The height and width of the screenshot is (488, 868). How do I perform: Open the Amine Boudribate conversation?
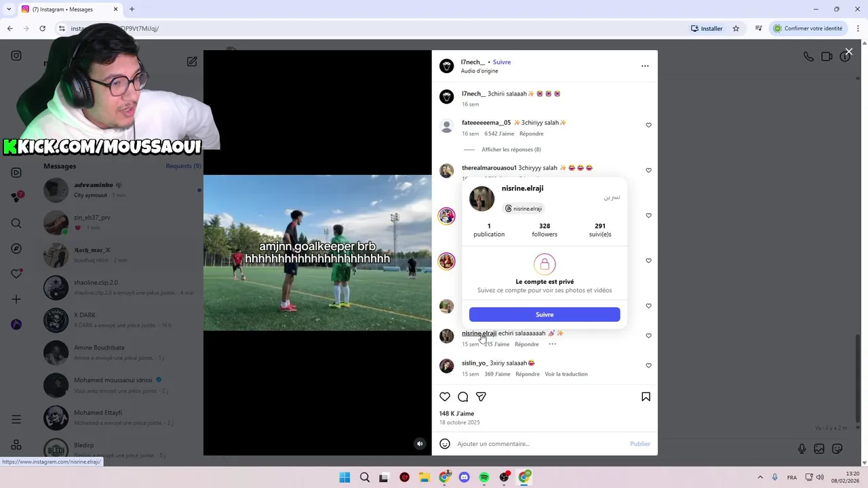(x=121, y=352)
